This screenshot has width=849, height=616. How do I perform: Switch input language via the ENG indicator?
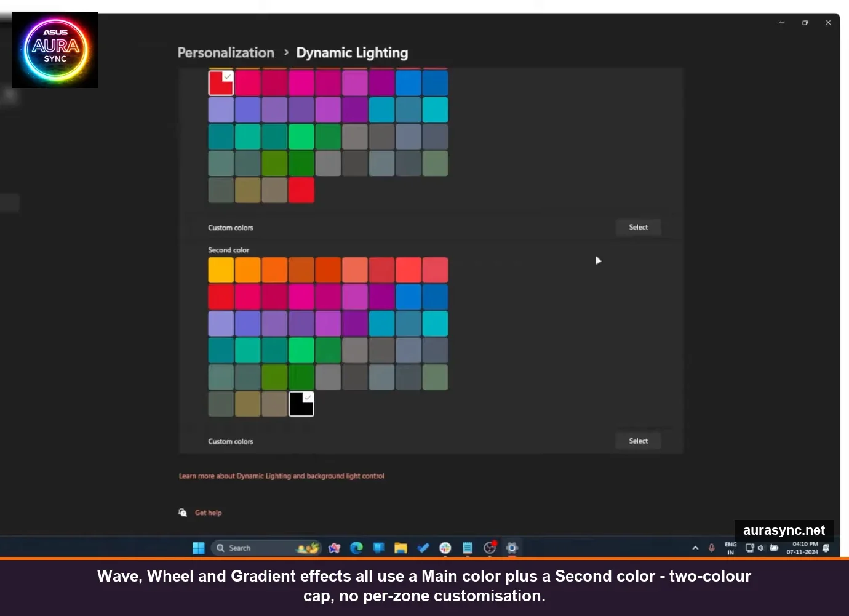click(x=730, y=548)
